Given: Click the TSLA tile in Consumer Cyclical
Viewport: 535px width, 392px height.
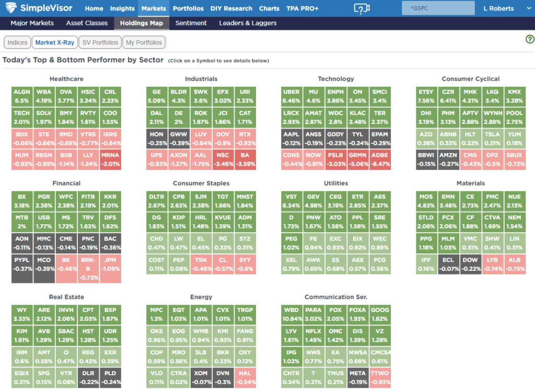Looking at the screenshot, I should 492,139.
